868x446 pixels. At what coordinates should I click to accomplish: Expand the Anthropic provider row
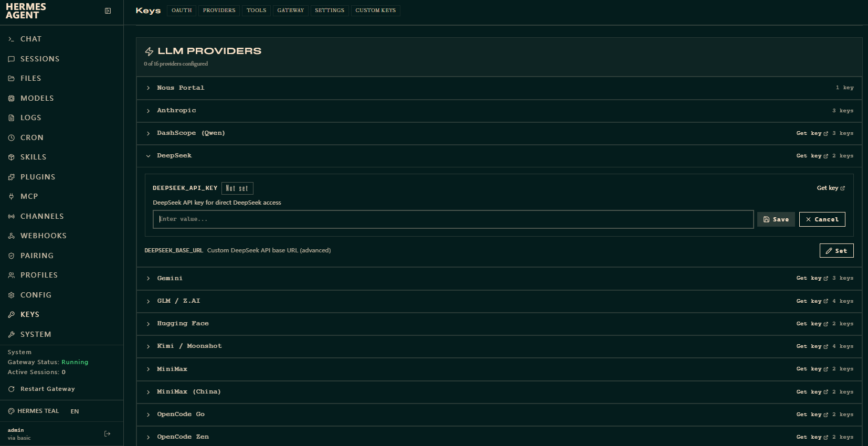tap(499, 110)
